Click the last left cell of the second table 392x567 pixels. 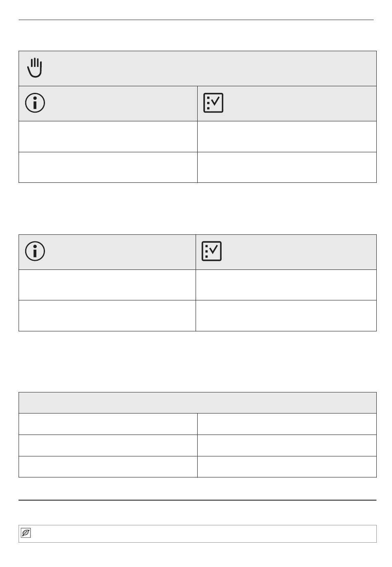point(107,316)
